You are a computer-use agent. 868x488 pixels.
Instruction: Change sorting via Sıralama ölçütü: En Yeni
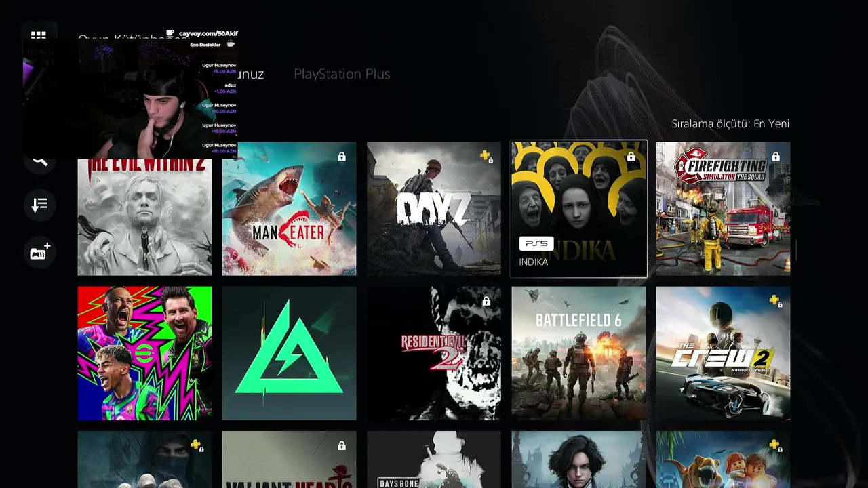point(730,123)
